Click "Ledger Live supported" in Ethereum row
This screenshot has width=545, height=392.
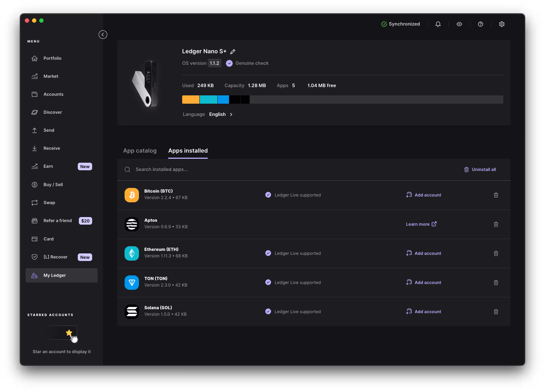coord(298,253)
